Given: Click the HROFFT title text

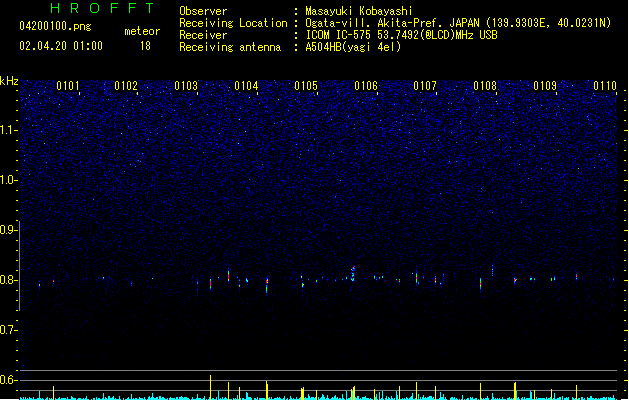Looking at the screenshot, I should click(102, 8).
